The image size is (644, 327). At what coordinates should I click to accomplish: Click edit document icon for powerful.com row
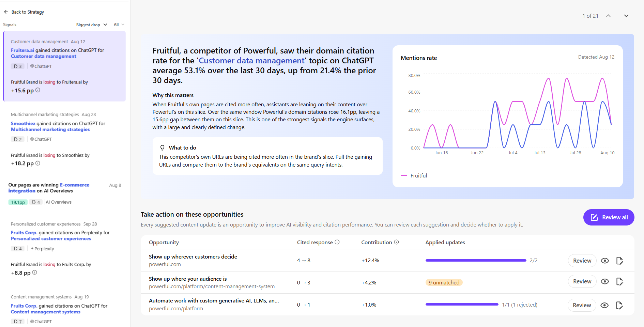pyautogui.click(x=620, y=261)
